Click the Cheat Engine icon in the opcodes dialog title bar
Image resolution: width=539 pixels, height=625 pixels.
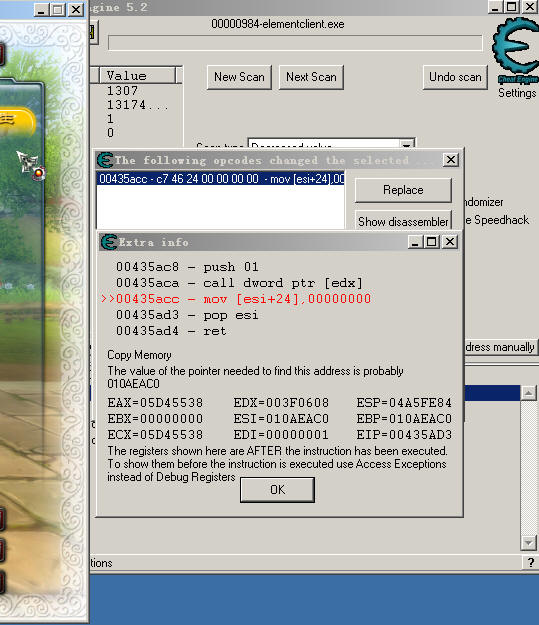pyautogui.click(x=105, y=160)
